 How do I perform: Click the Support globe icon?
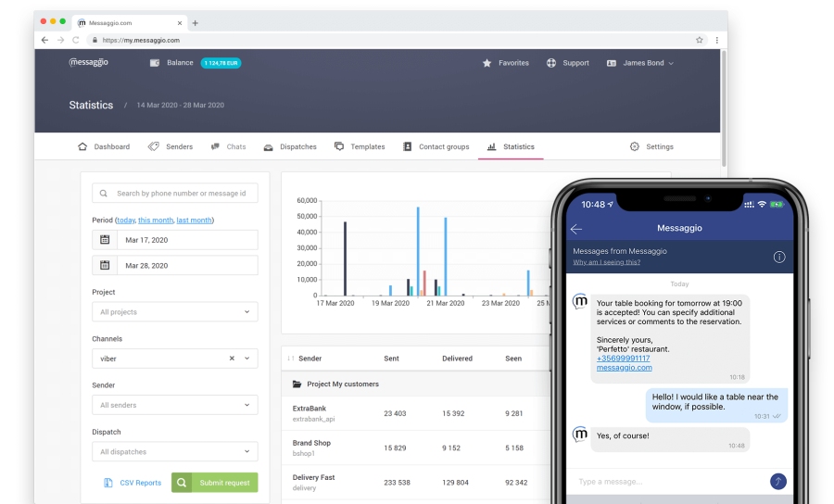tap(551, 63)
